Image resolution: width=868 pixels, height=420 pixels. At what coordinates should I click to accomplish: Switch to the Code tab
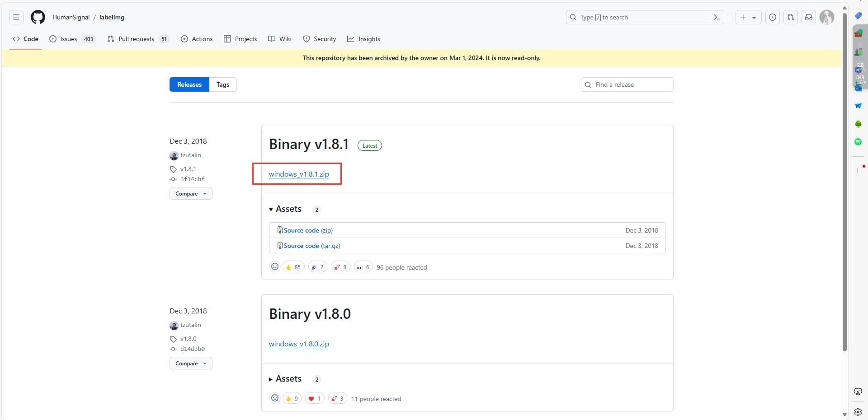[26, 39]
